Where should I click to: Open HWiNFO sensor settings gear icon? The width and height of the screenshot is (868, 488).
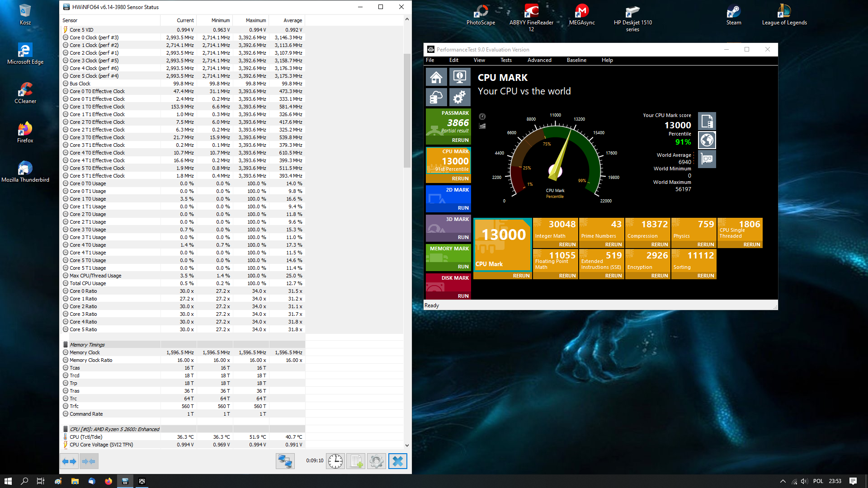coord(376,461)
